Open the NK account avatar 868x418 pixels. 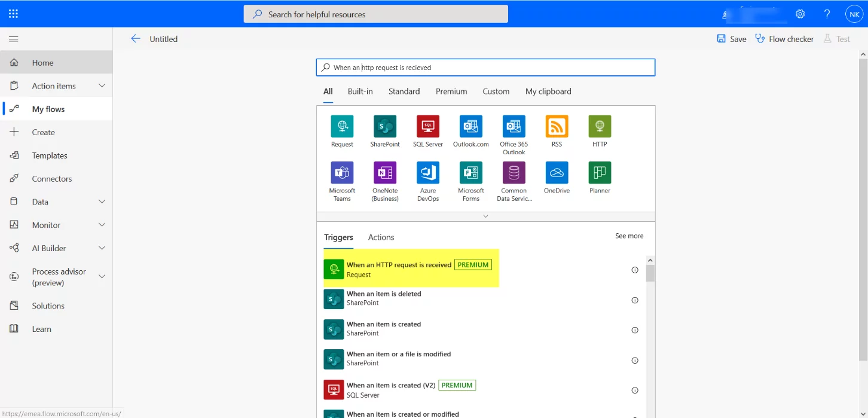pos(854,14)
